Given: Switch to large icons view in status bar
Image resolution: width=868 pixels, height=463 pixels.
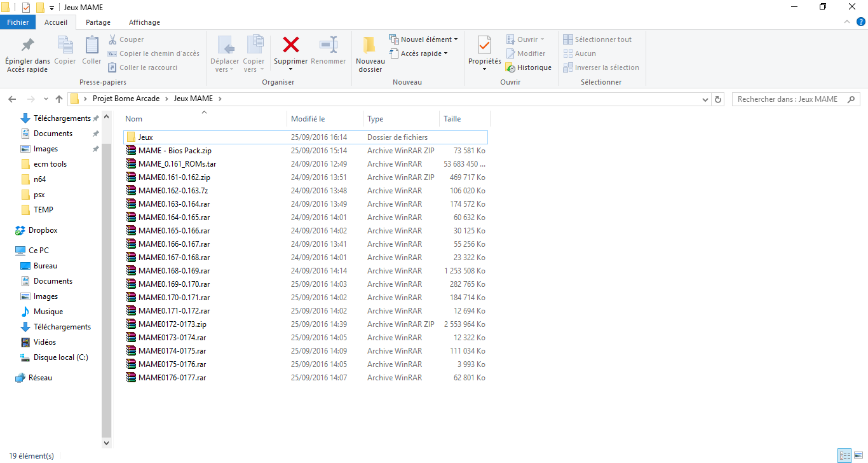Looking at the screenshot, I should pos(858,455).
